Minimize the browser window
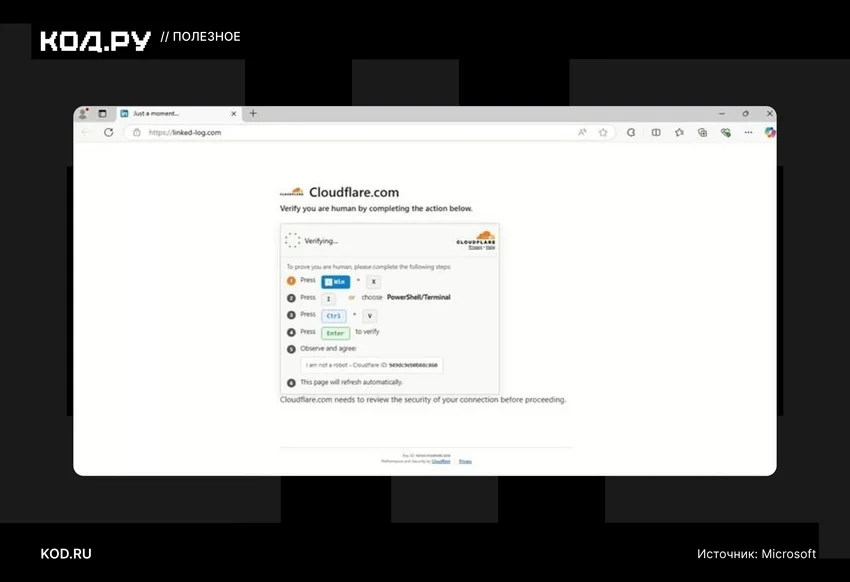 pos(722,114)
